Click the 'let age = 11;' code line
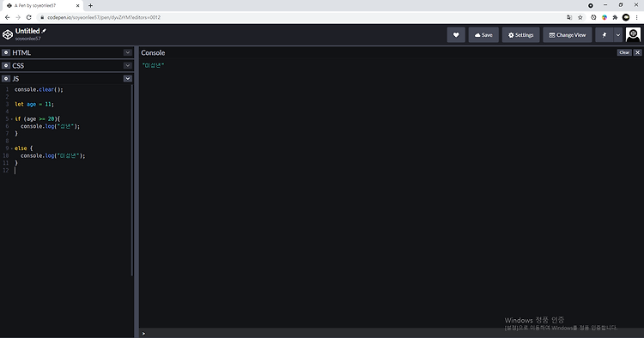 (34, 104)
